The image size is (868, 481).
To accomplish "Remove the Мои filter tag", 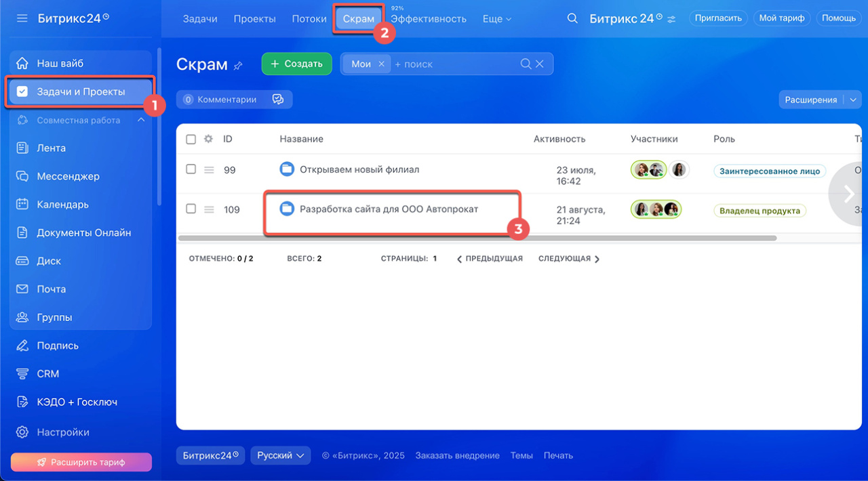I will 381,64.
